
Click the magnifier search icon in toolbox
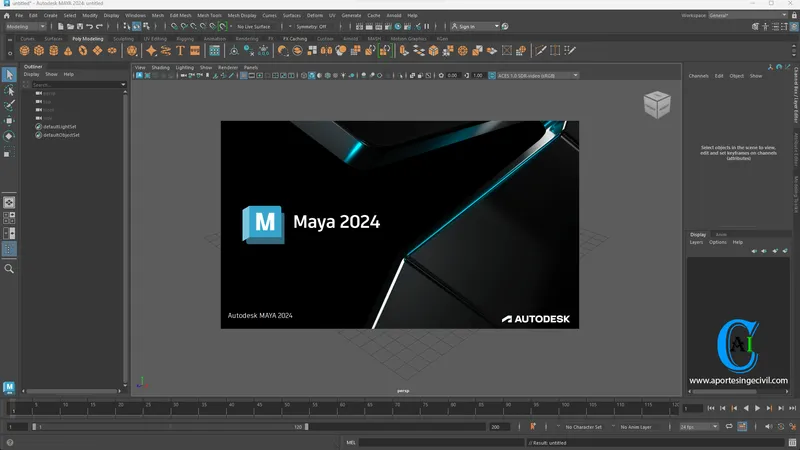coord(9,268)
